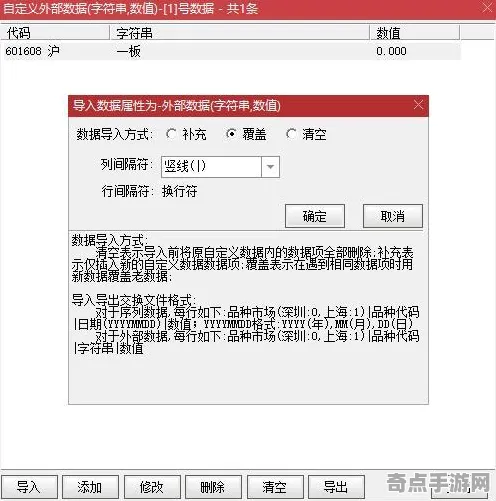Select the 一板 string cell

pyautogui.click(x=129, y=51)
